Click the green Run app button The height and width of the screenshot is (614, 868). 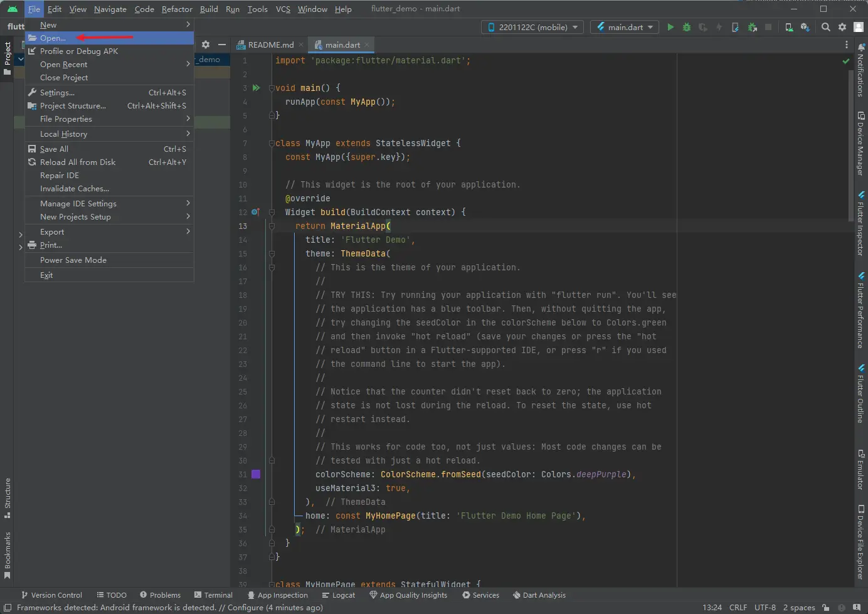coord(670,27)
